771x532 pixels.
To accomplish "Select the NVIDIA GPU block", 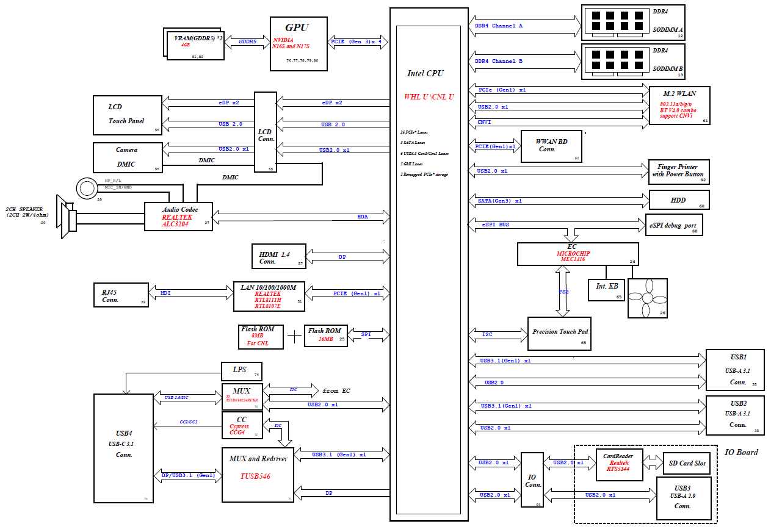I will 299,44.
